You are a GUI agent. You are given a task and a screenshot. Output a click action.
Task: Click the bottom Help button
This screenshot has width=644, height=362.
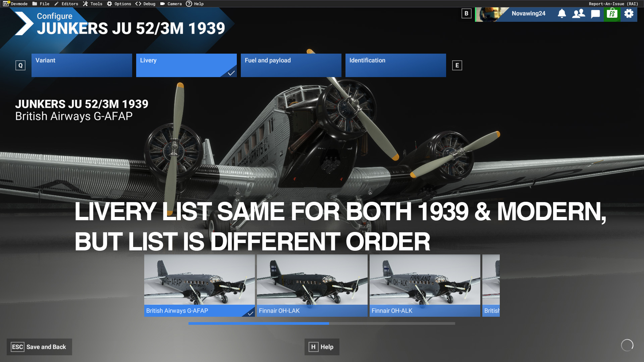pos(322,347)
